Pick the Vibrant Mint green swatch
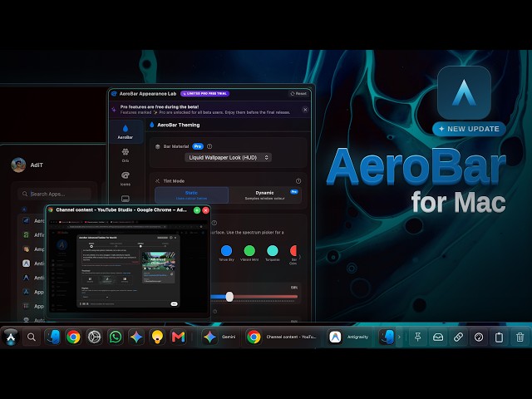The image size is (532, 399). click(249, 251)
